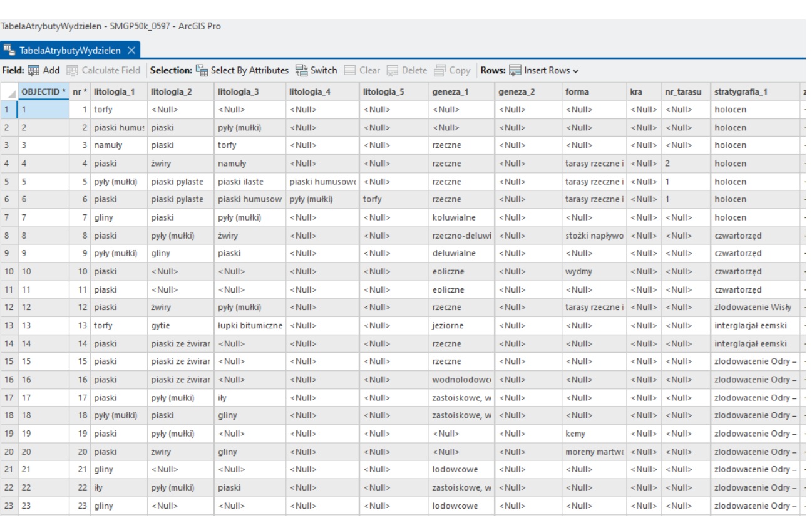Screen dimensions: 812x525
Task: Click 'łupki bitumiczne' cell in row 13
Action: pos(250,326)
